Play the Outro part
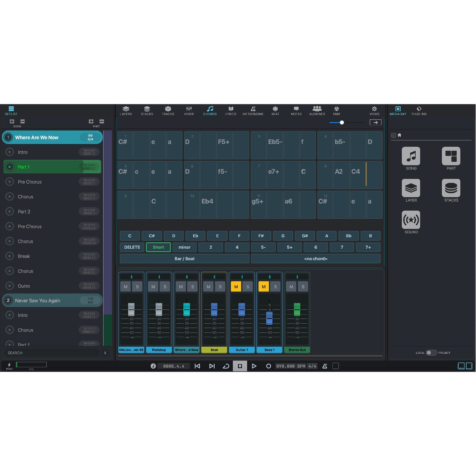Screen dimensions: 476x476 tap(10, 286)
